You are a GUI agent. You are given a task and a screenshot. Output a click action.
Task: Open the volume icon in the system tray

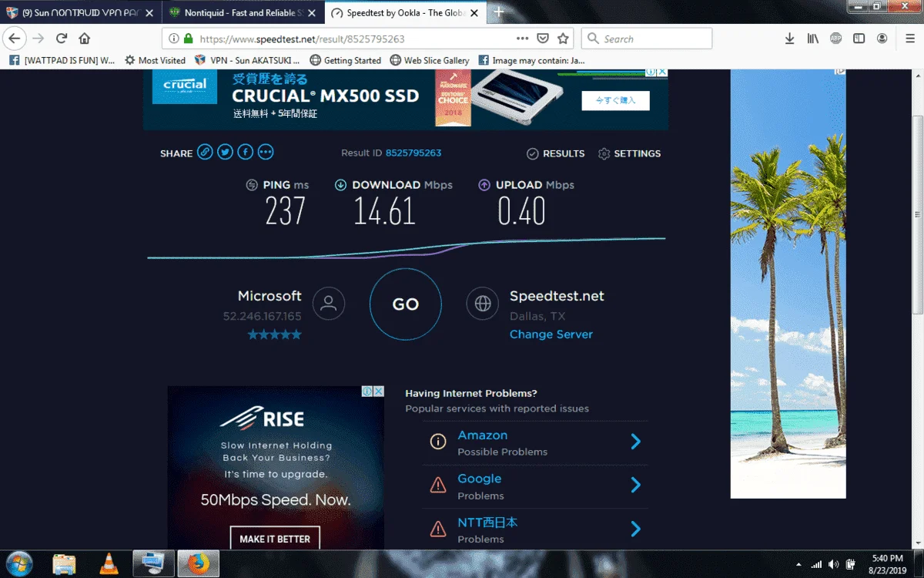834,564
